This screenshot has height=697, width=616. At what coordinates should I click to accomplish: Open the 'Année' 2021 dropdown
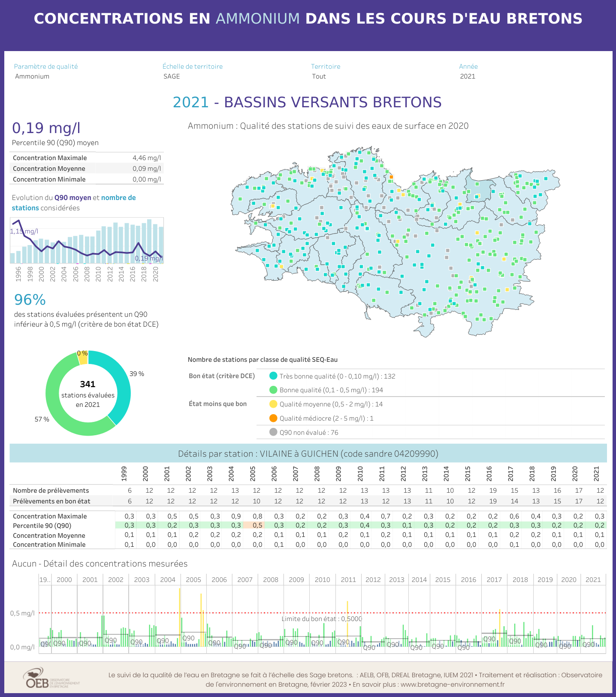click(468, 76)
